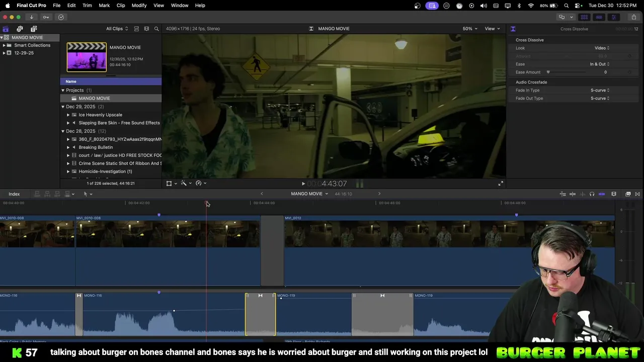Open the File menu

pyautogui.click(x=57, y=6)
